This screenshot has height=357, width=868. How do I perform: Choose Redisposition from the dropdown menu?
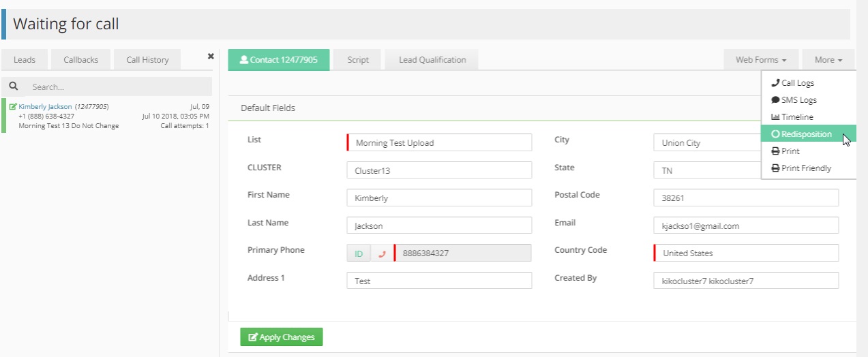tap(806, 134)
